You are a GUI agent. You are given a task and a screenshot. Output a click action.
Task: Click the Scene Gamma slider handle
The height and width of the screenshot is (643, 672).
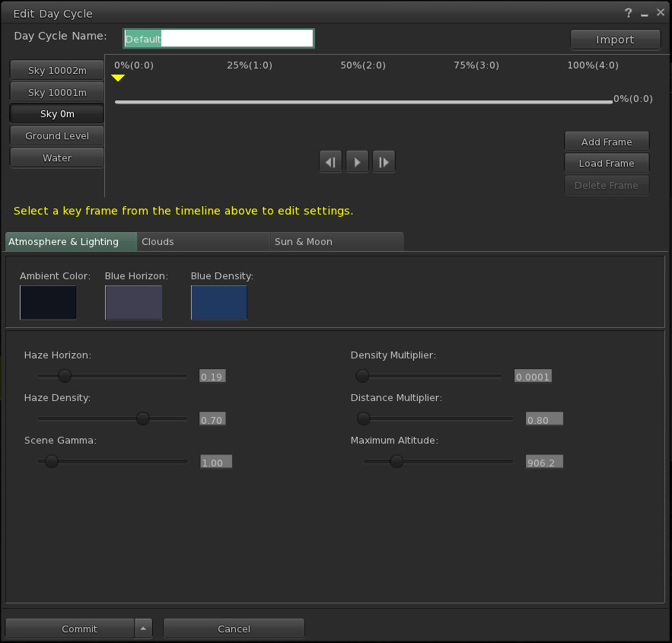pos(52,461)
